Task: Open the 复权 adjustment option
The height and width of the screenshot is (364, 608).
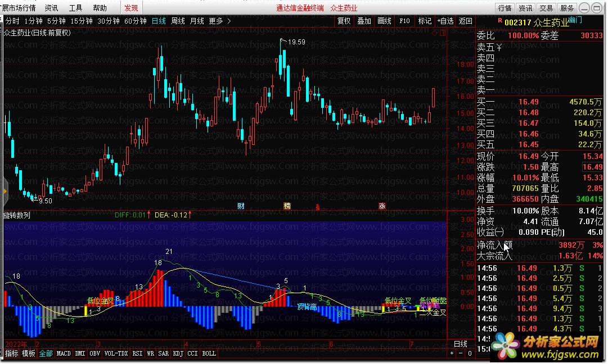Action: pos(344,21)
